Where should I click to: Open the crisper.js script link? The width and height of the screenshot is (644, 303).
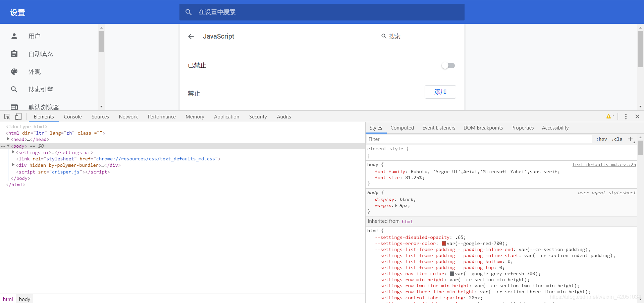tap(66, 172)
